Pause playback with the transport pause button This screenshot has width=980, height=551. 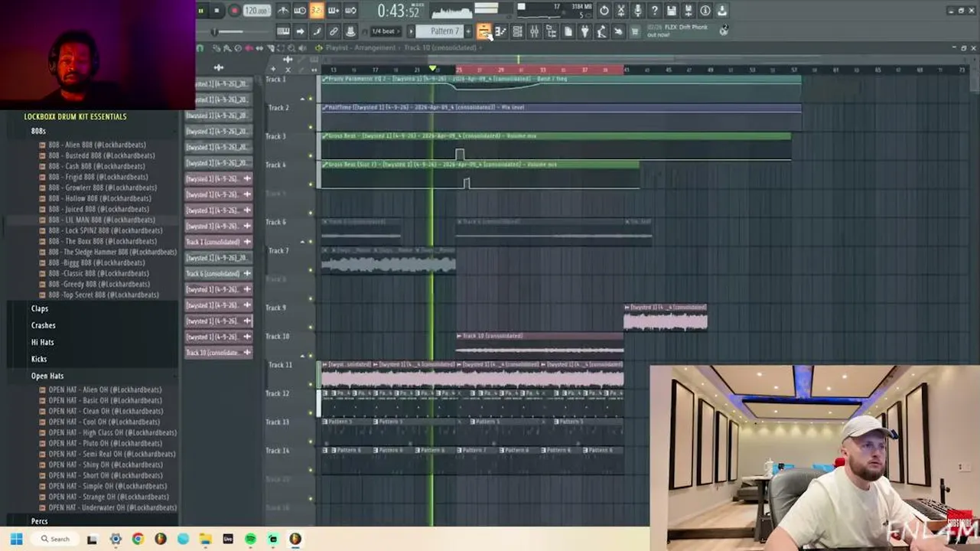tap(201, 11)
